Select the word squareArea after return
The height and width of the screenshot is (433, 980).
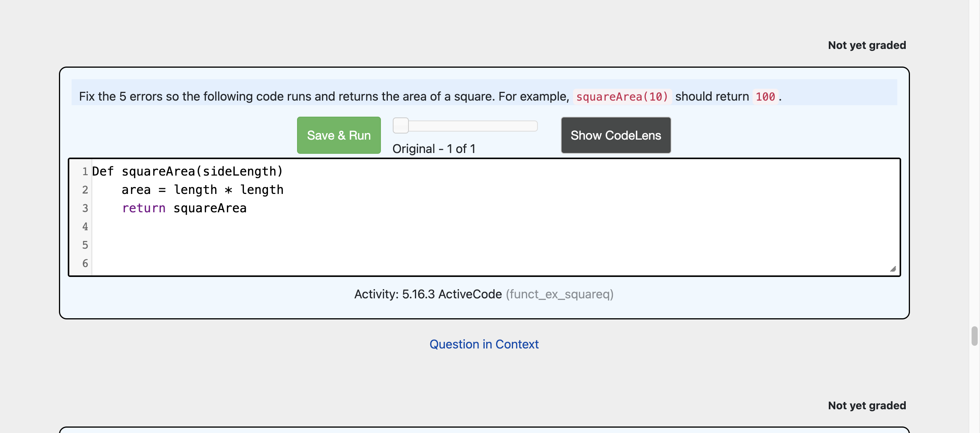[x=210, y=208]
